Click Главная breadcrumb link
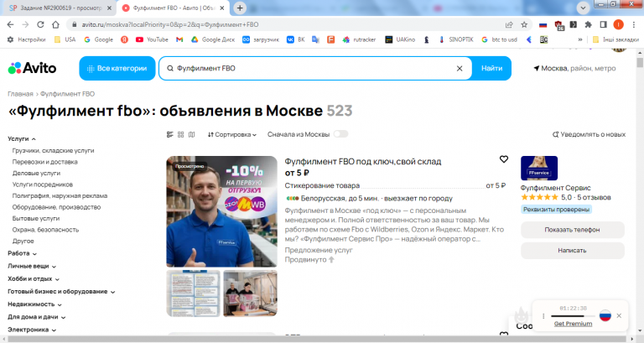This screenshot has height=343, width=644. (20, 94)
